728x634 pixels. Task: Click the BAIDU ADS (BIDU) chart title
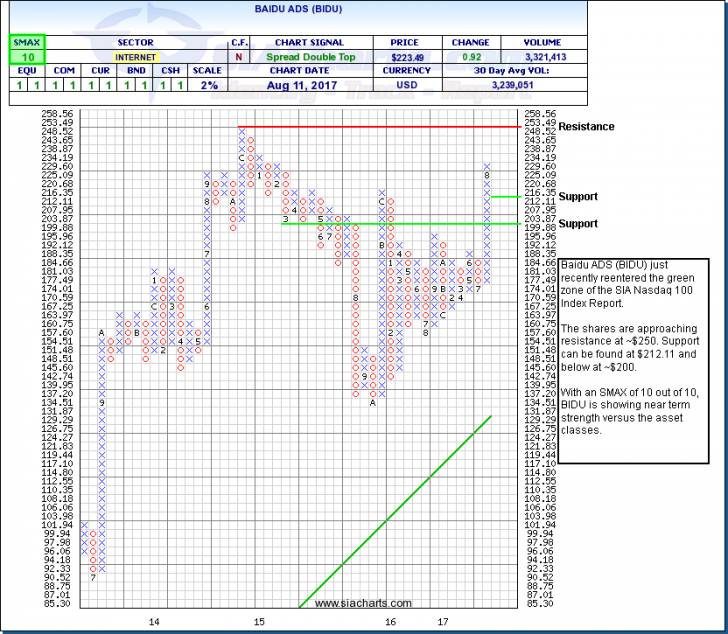363,17
